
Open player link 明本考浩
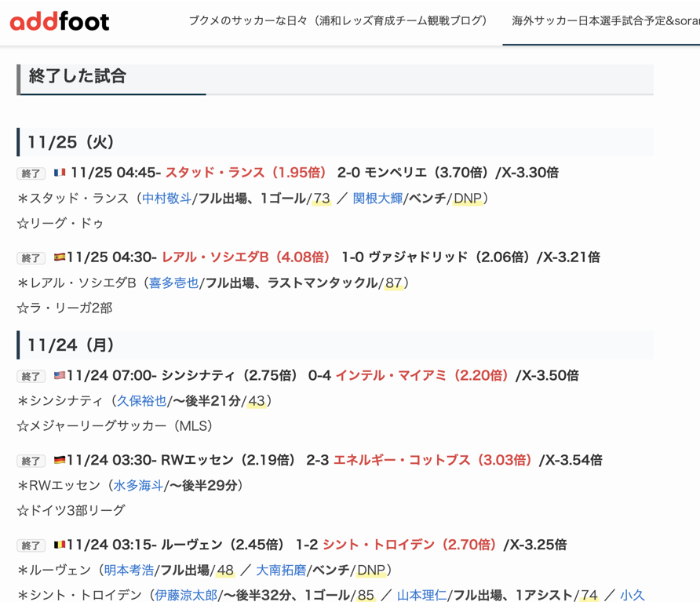129,571
